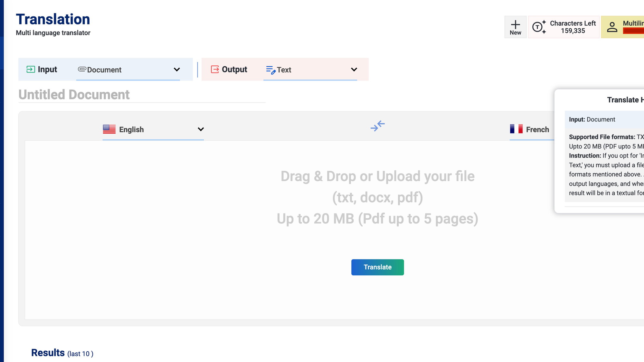The width and height of the screenshot is (644, 362).
Task: Open the French target language selector
Action: 537,129
